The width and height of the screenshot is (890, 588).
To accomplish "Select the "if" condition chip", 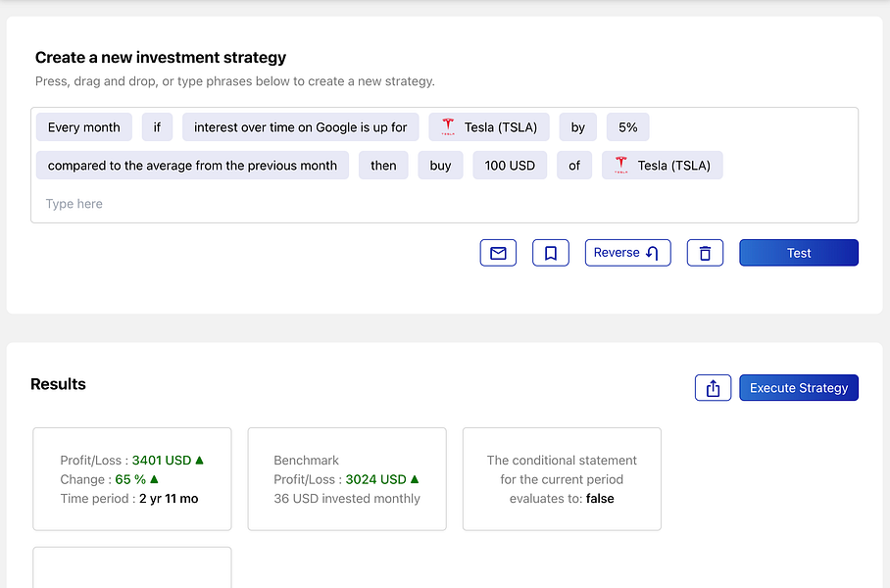I will 157,127.
